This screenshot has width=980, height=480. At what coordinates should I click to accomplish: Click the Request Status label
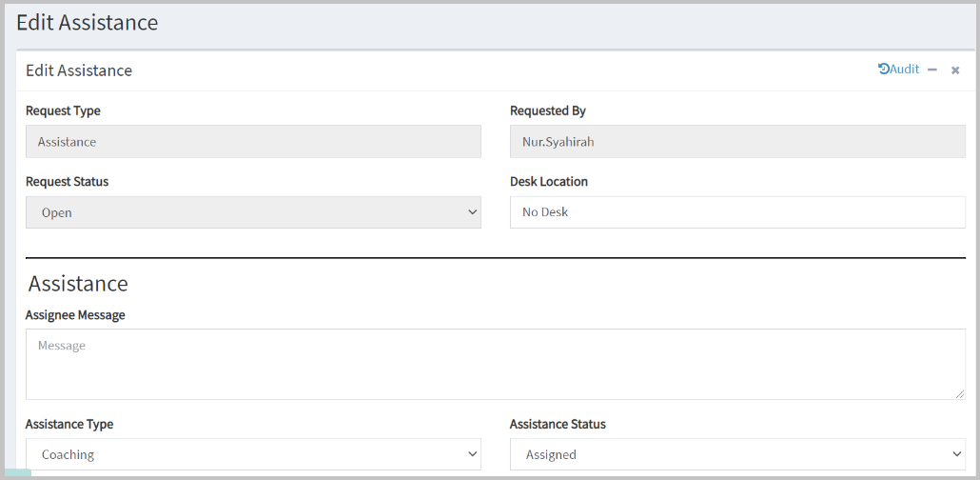coord(67,182)
